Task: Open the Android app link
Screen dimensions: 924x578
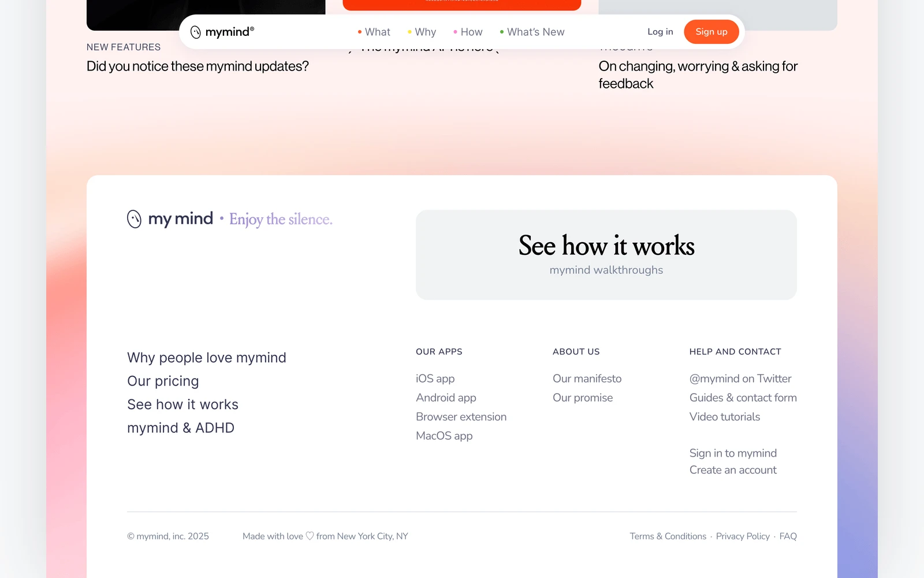Action: point(446,398)
